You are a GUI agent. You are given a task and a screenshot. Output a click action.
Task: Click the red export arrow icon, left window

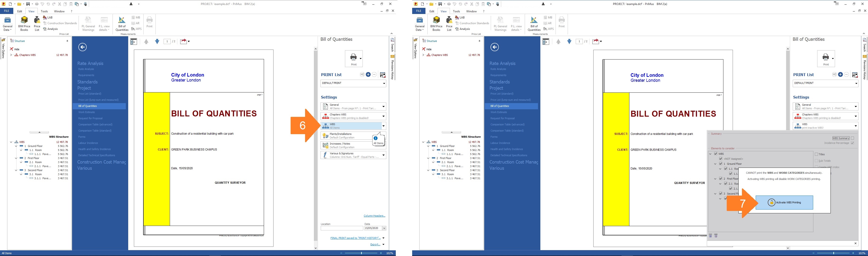[x=183, y=41]
